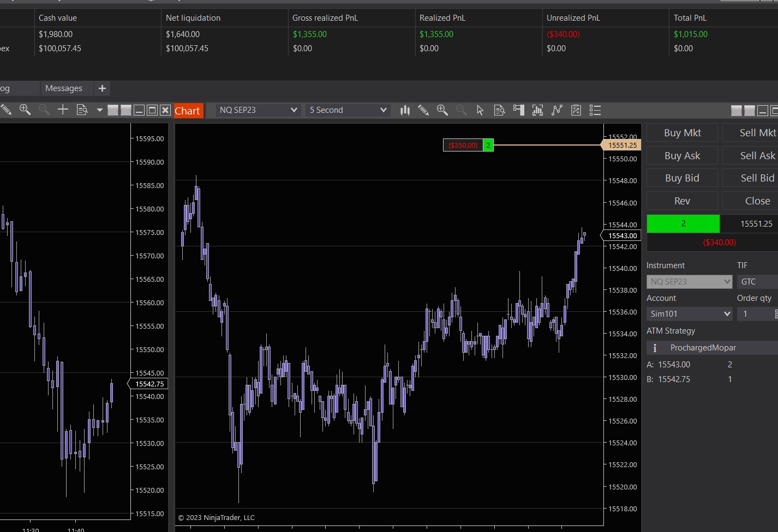Click the position marker showing ($350.00)
Viewport: 778px width, 532px height.
click(463, 146)
